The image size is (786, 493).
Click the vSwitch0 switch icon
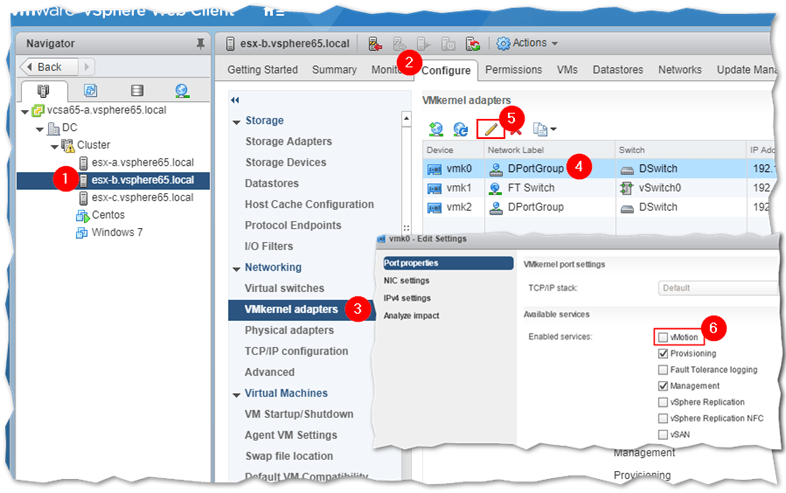pyautogui.click(x=627, y=189)
